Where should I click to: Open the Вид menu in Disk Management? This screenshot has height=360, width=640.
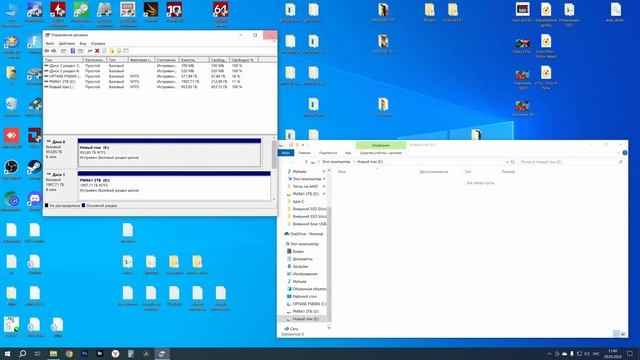83,43
